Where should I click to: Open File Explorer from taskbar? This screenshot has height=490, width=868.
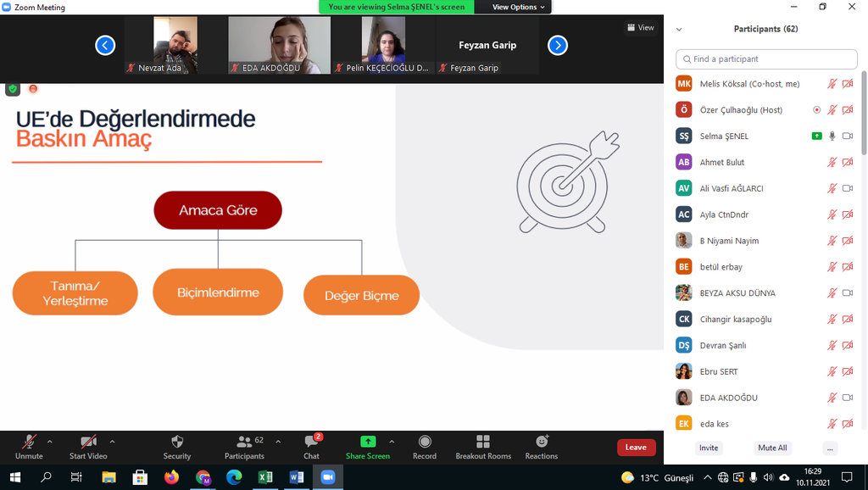[x=108, y=477]
